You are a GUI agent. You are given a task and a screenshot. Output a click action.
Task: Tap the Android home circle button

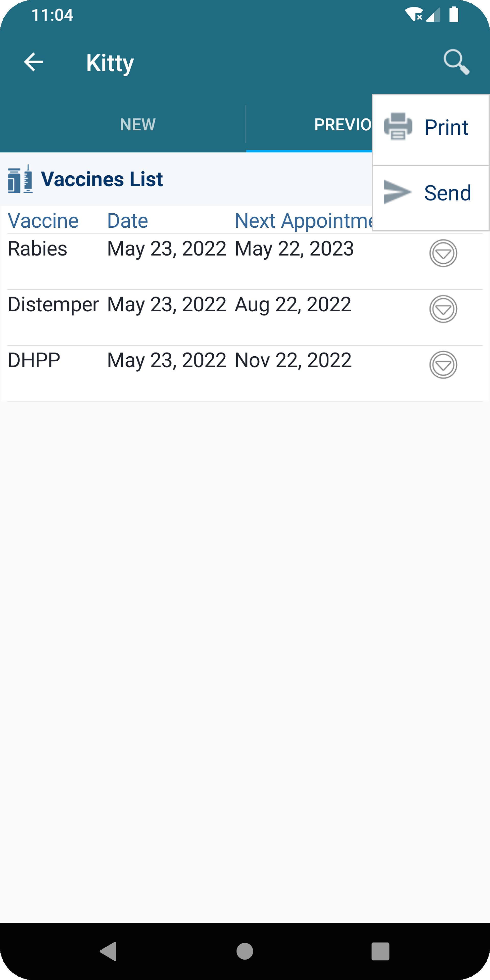pos(245,951)
